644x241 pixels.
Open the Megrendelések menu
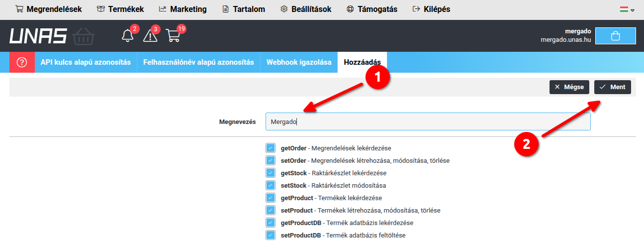[x=49, y=9]
